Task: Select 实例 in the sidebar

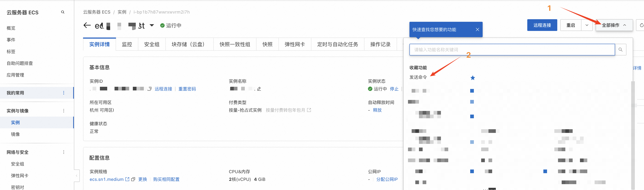Action: tap(37, 122)
